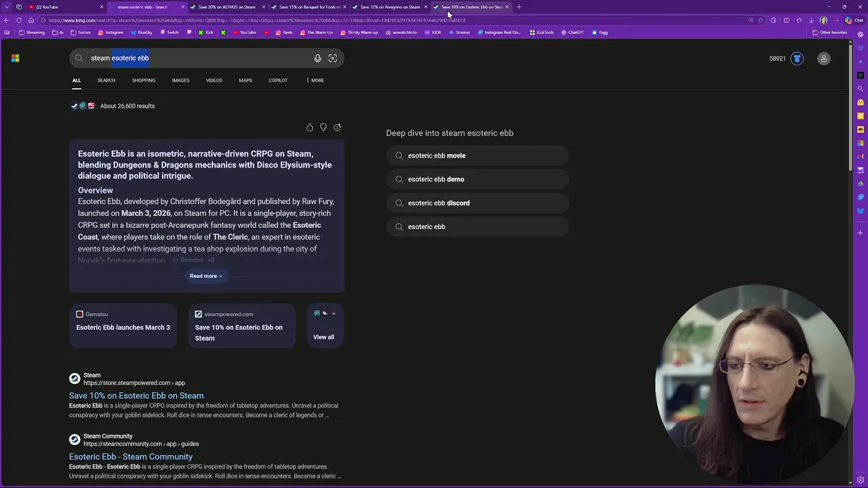
Task: Open the KickTools bookmark
Action: coord(541,33)
